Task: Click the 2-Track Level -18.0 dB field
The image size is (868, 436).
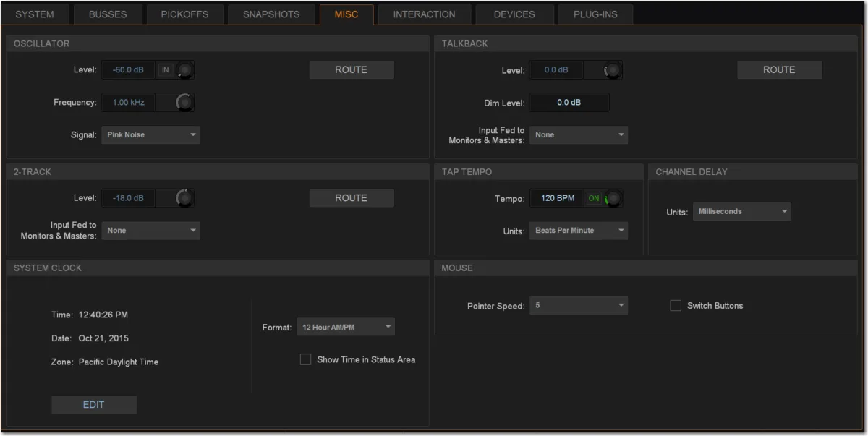Action: (128, 198)
